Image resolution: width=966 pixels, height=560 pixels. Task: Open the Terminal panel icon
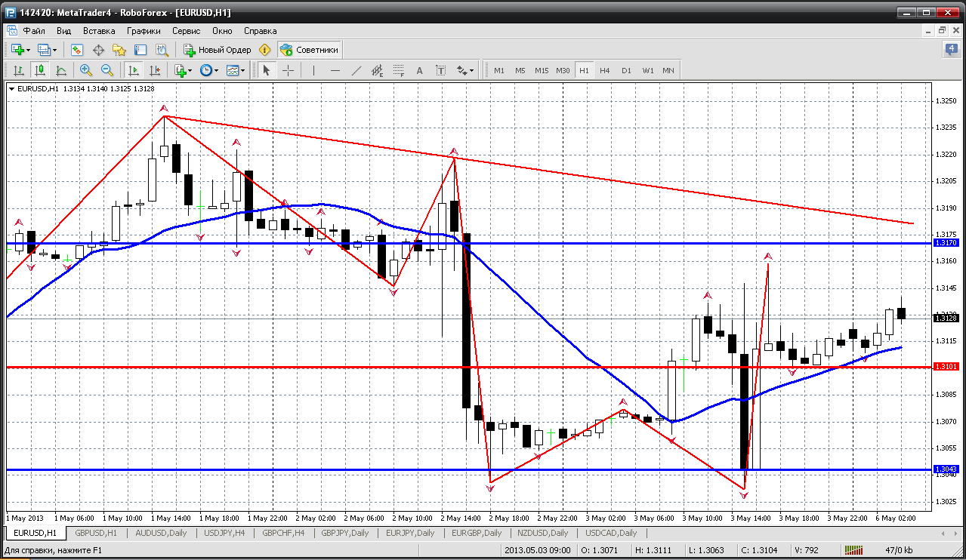pyautogui.click(x=140, y=50)
